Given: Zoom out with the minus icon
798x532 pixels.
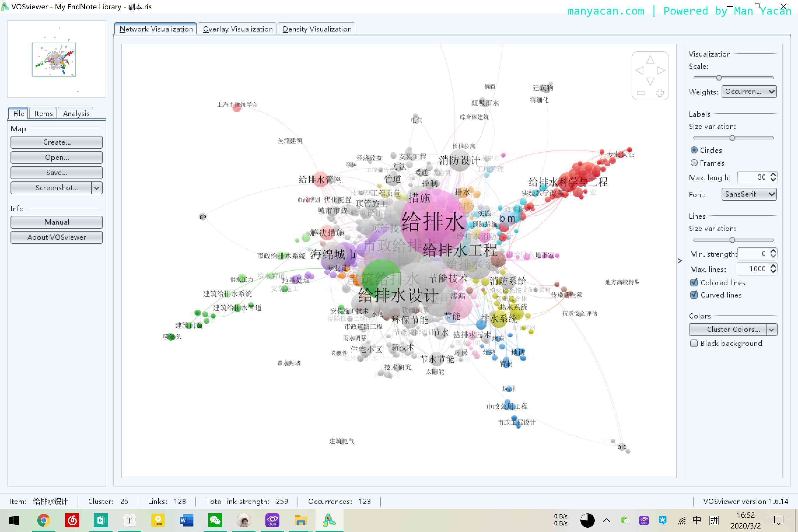Looking at the screenshot, I should pos(641,93).
